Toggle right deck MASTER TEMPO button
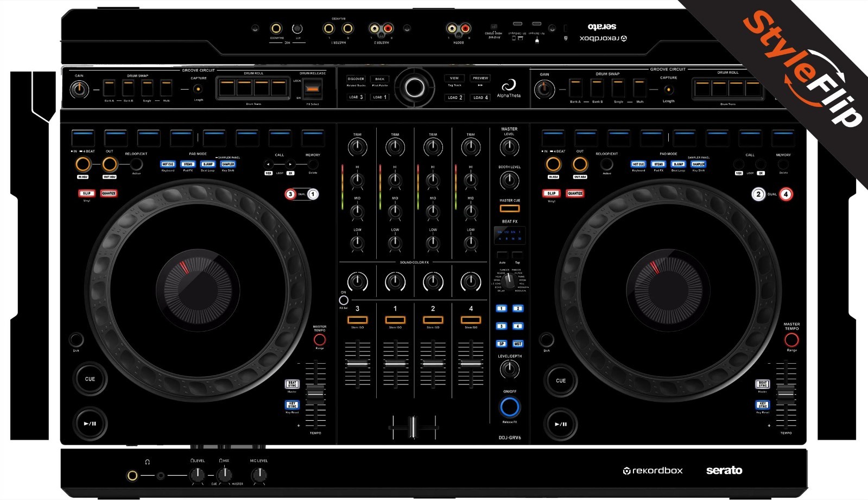Viewport: 868px width, 500px height. (x=791, y=340)
